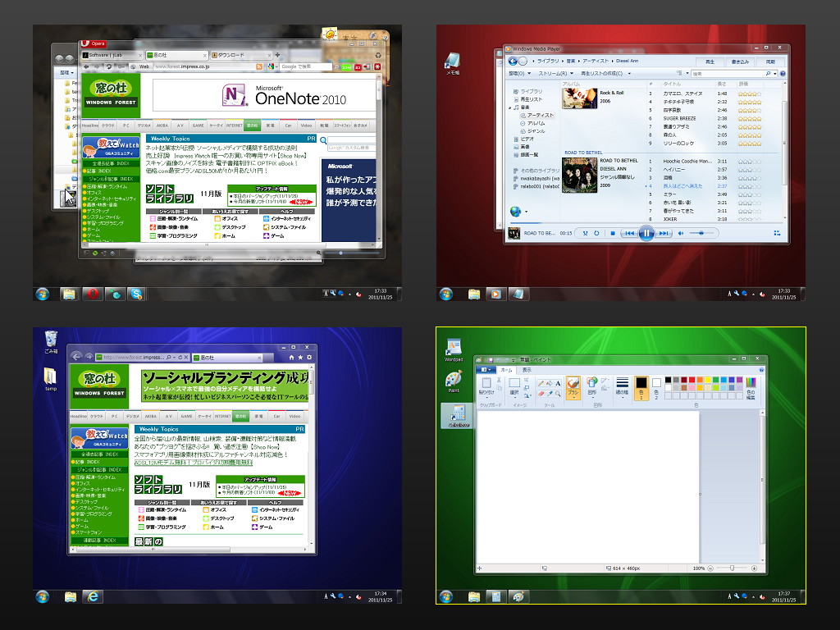Switch to the View tab in Paint
Viewport: 840px width, 630px height.
point(527,370)
